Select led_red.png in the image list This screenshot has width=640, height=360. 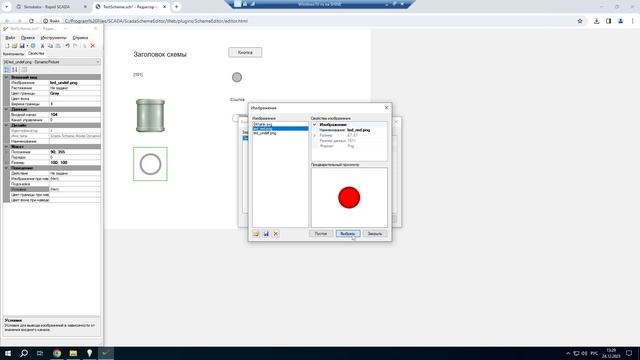(x=280, y=129)
